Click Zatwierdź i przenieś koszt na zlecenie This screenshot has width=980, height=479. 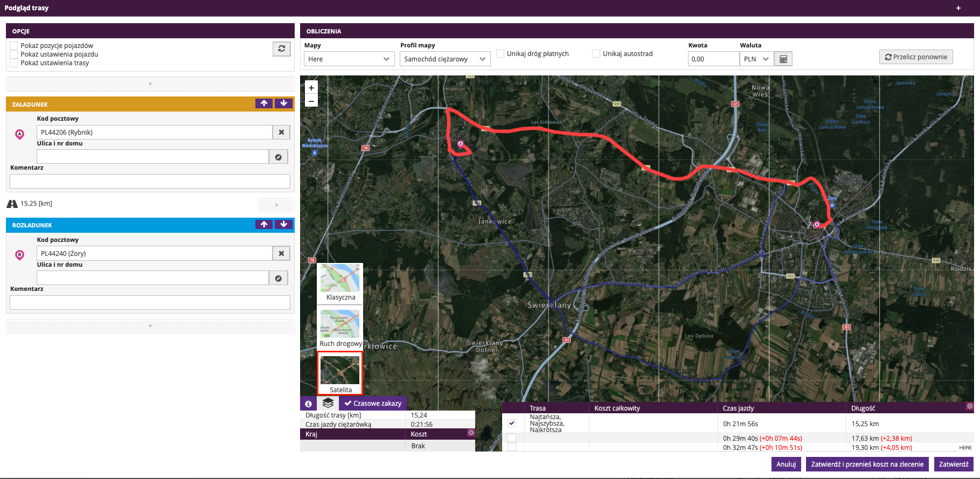click(x=867, y=464)
